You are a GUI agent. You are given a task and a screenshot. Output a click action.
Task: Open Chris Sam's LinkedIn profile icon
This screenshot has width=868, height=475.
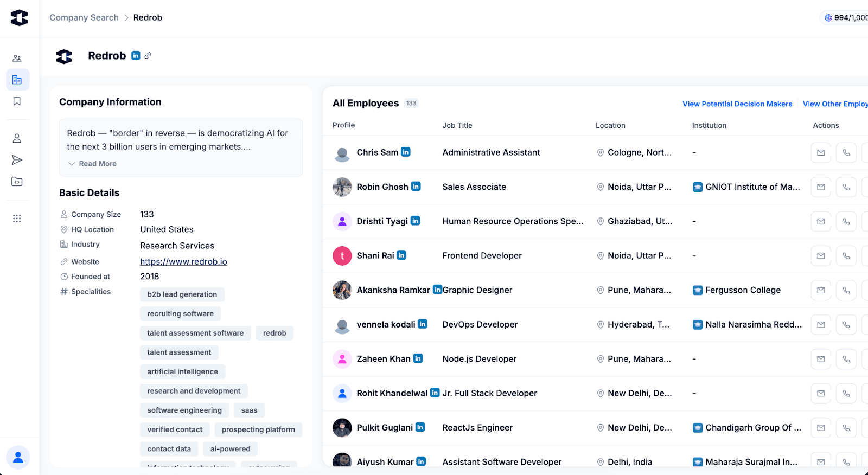tap(406, 152)
